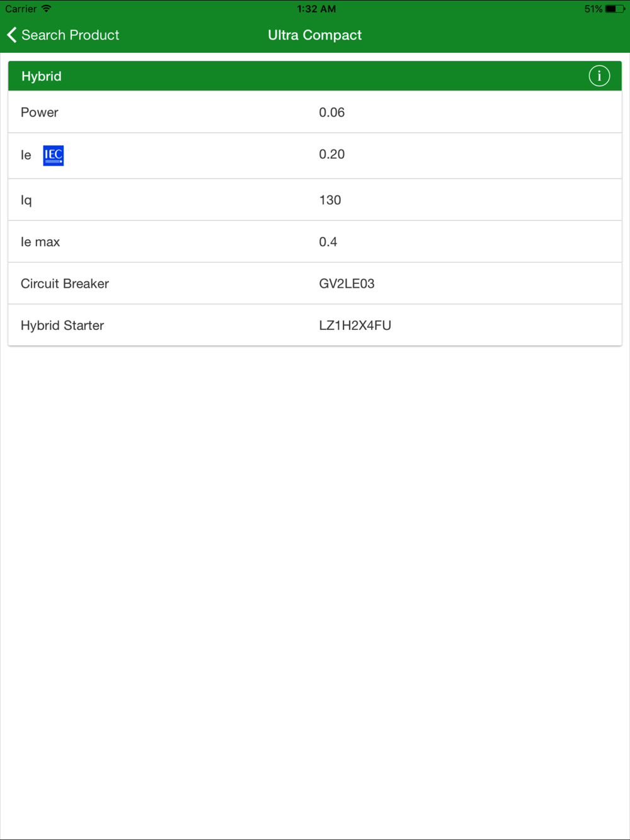Tap the info icon in Hybrid header
This screenshot has height=840, width=630.
point(599,76)
